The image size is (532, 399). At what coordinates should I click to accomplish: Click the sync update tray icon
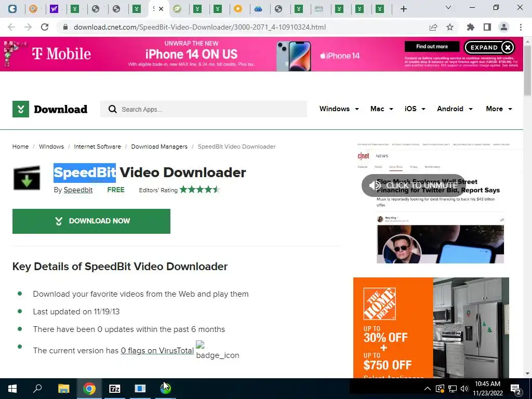[x=440, y=389]
